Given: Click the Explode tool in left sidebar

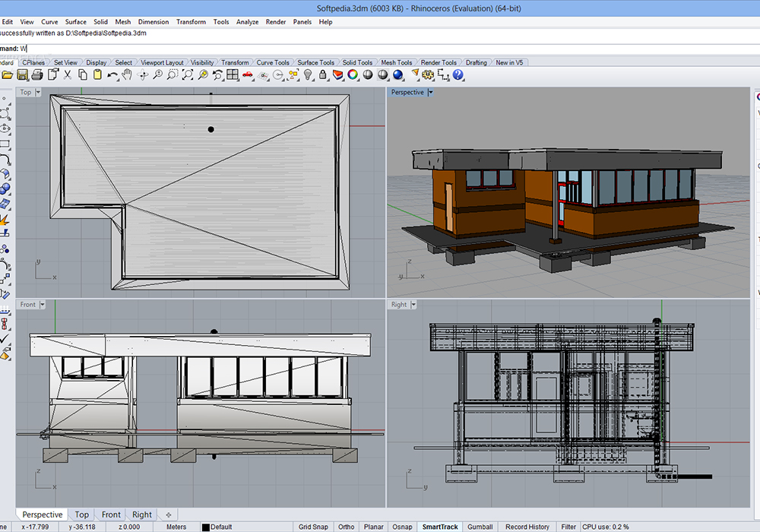Looking at the screenshot, I should pyautogui.click(x=4, y=220).
